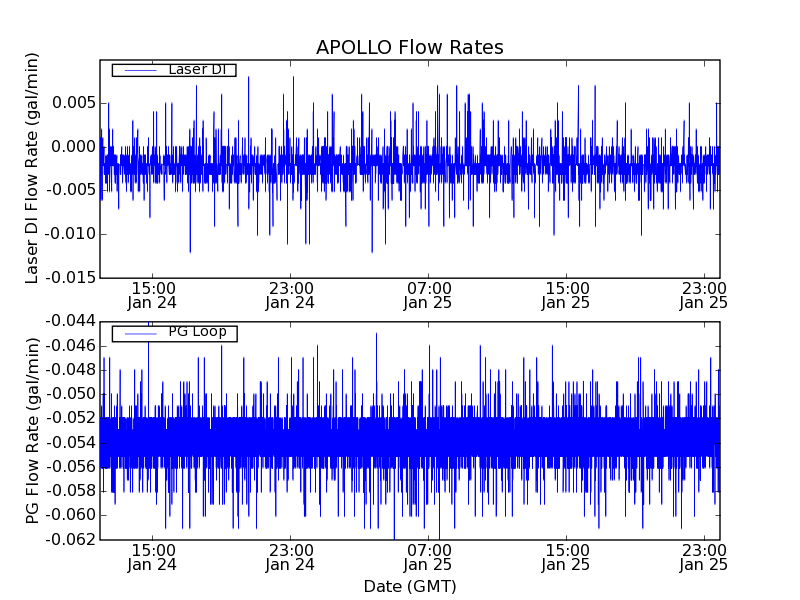This screenshot has width=800, height=600.
Task: Click "23:00 Jan 25" under the PG Loop plot
Action: pos(704,558)
